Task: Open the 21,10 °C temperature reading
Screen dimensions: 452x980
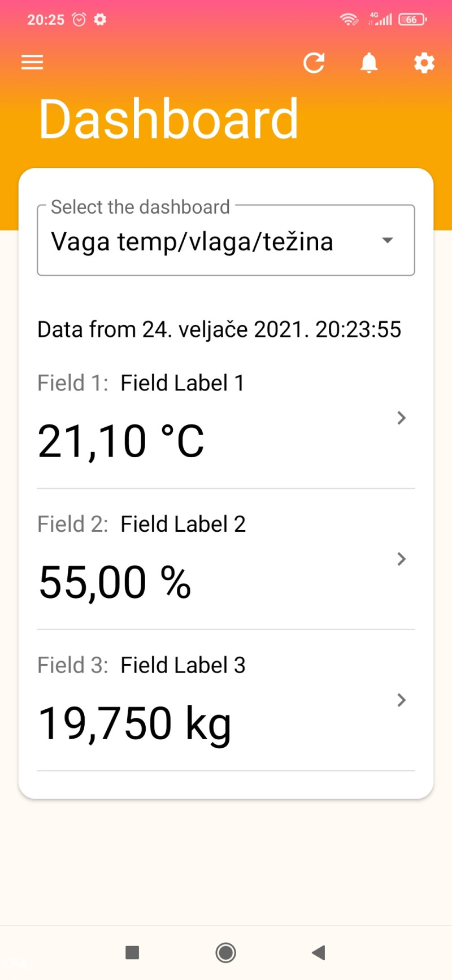Action: (121, 441)
